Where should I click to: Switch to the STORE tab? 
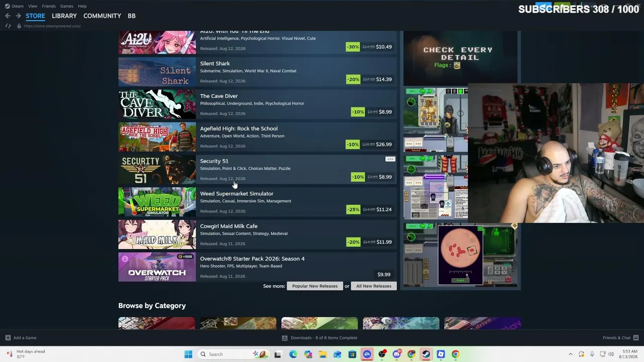(35, 16)
